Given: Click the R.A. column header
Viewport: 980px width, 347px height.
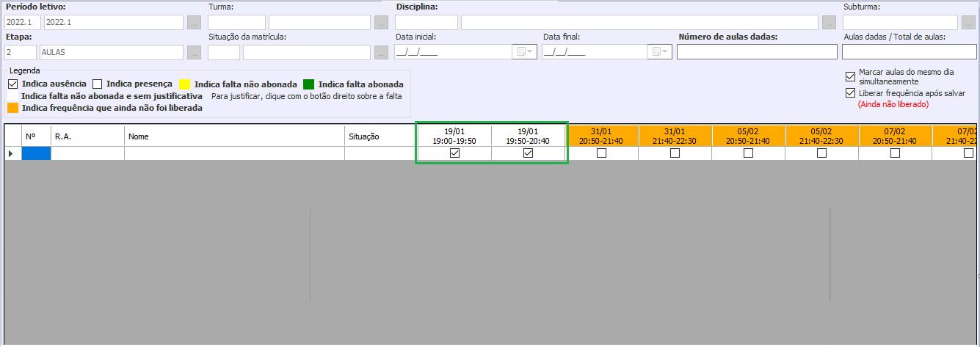Looking at the screenshot, I should (87, 136).
